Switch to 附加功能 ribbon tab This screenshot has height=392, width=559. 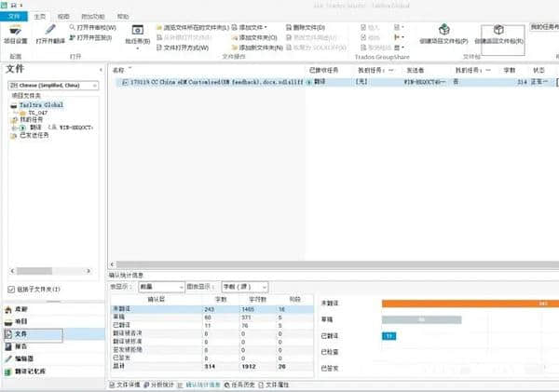coord(92,17)
